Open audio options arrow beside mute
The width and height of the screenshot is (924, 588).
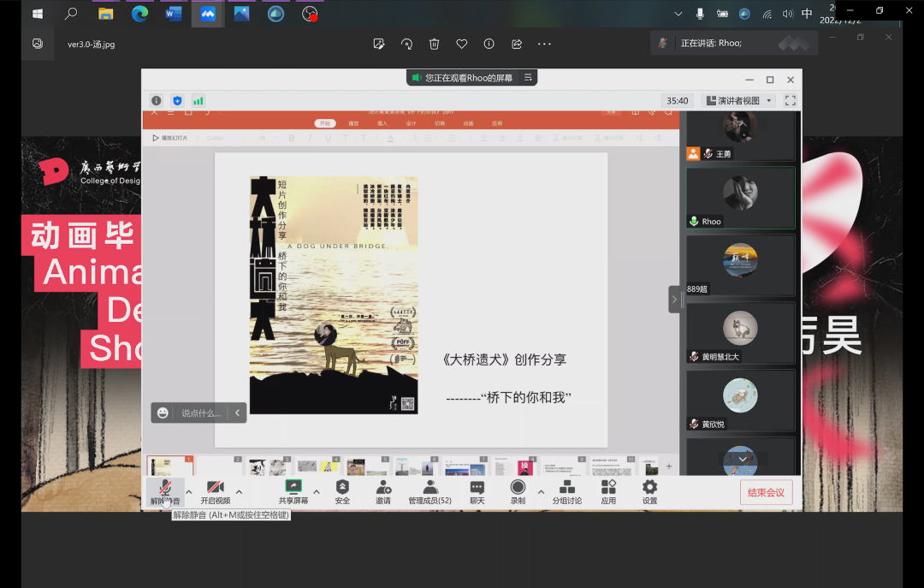click(188, 491)
